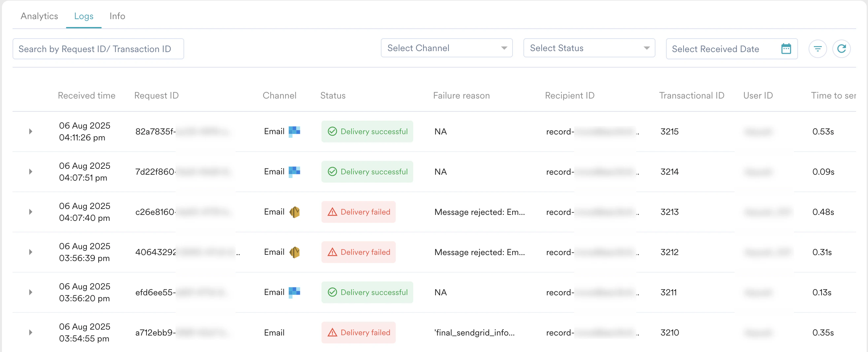Click SendGrid vendor icon in row 3215
This screenshot has width=868, height=352.
point(294,131)
